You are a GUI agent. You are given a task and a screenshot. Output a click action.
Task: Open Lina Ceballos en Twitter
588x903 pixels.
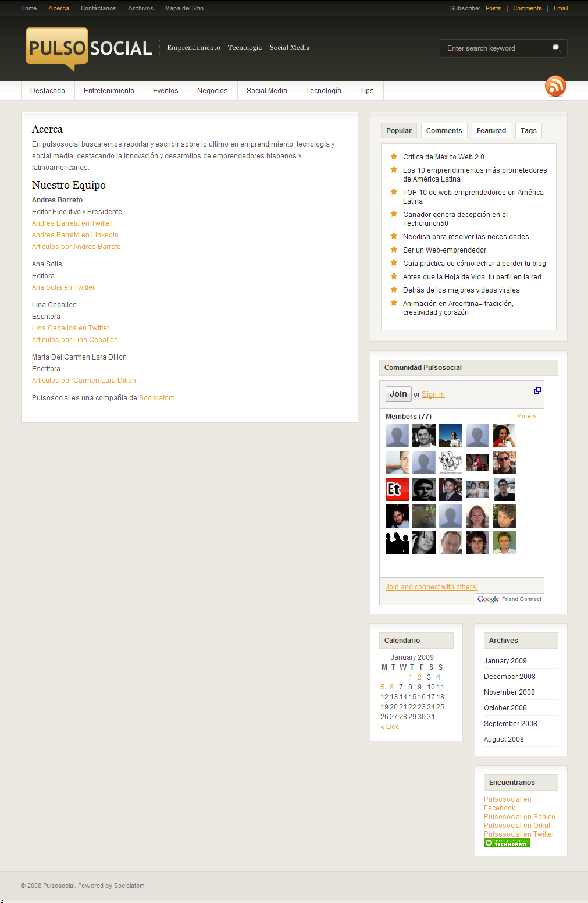70,328
